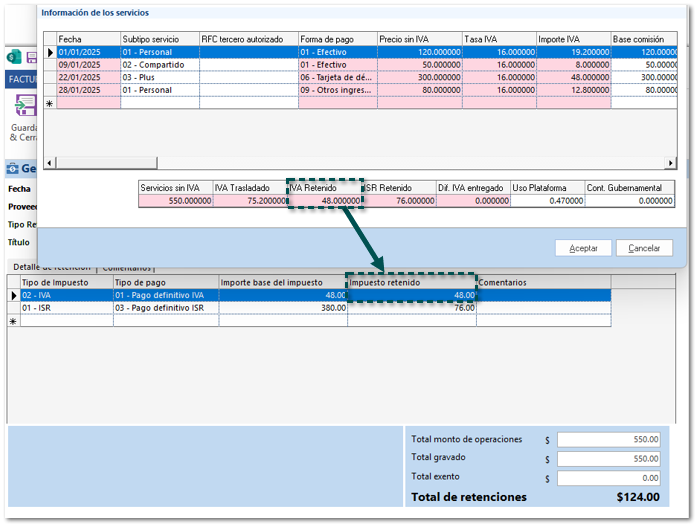Click the General section icon

pyautogui.click(x=13, y=169)
